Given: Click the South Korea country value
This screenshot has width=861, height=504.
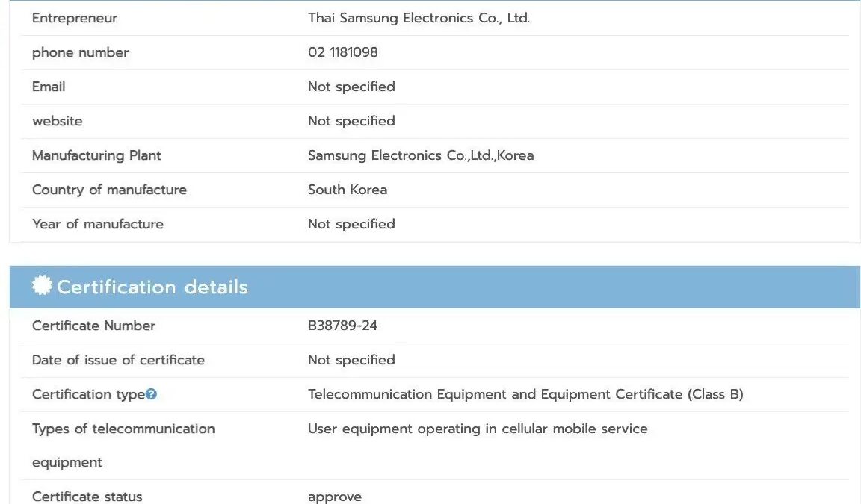Looking at the screenshot, I should (348, 190).
